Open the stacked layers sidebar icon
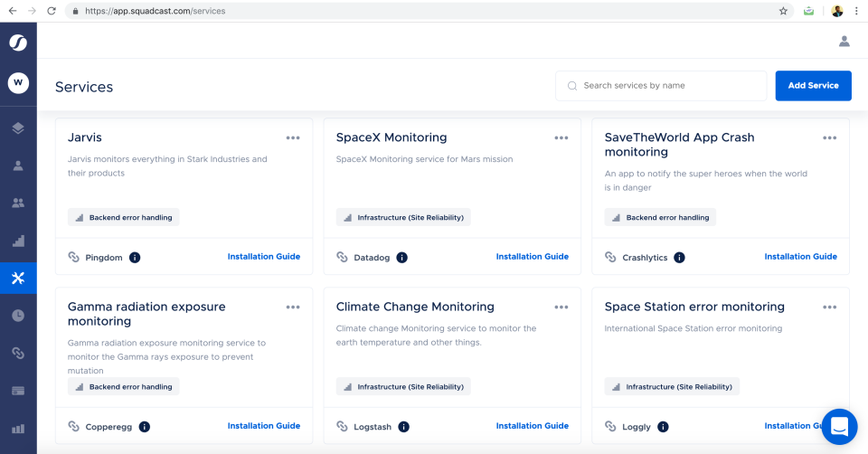The width and height of the screenshot is (868, 454). [18, 128]
